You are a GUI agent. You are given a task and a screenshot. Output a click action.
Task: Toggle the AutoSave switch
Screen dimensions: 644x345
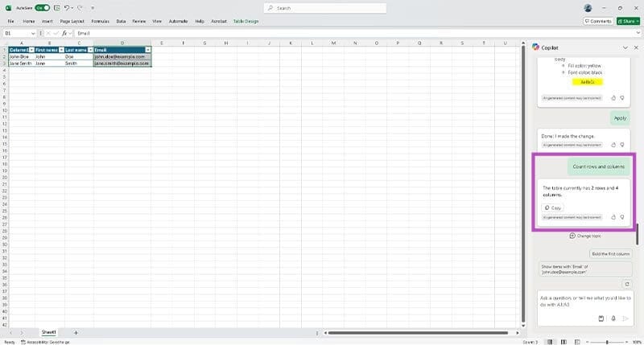point(42,7)
